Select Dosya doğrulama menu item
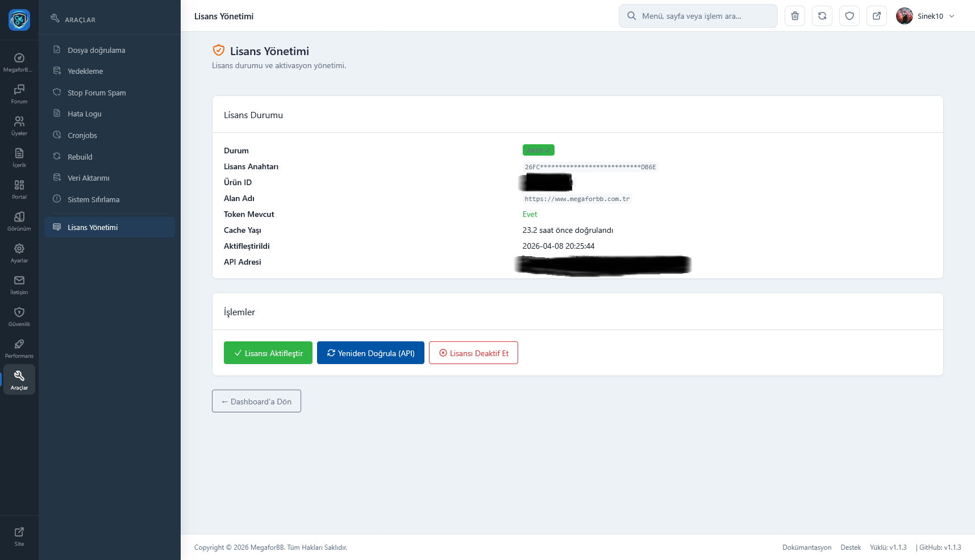975x560 pixels. 96,50
